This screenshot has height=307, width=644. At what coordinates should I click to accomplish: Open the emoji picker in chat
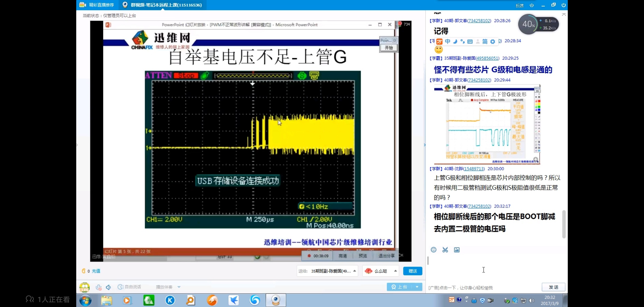pos(434,250)
